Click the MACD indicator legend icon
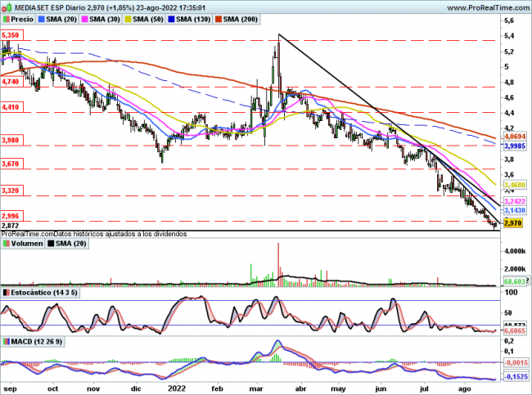The image size is (532, 395). pyautogui.click(x=6, y=341)
